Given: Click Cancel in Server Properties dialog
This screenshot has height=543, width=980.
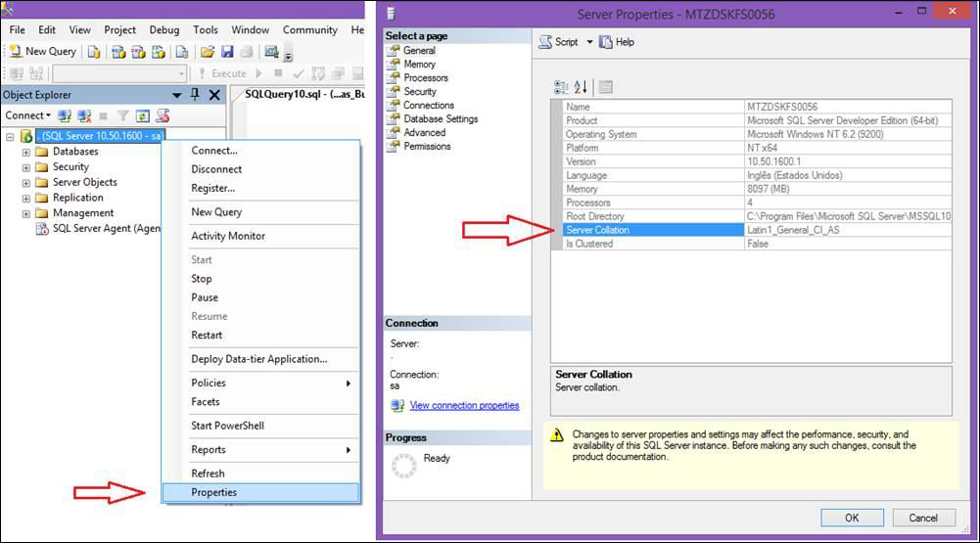Looking at the screenshot, I should point(923,518).
